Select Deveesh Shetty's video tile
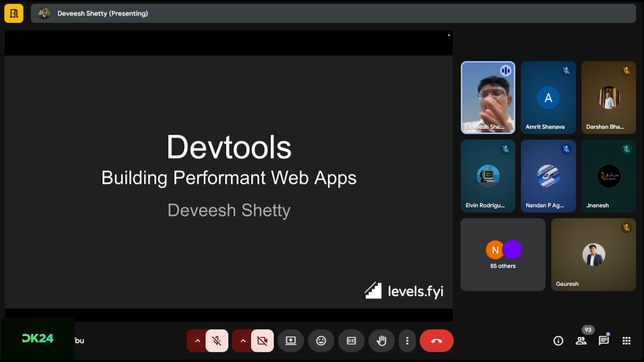644x362 pixels. (488, 97)
